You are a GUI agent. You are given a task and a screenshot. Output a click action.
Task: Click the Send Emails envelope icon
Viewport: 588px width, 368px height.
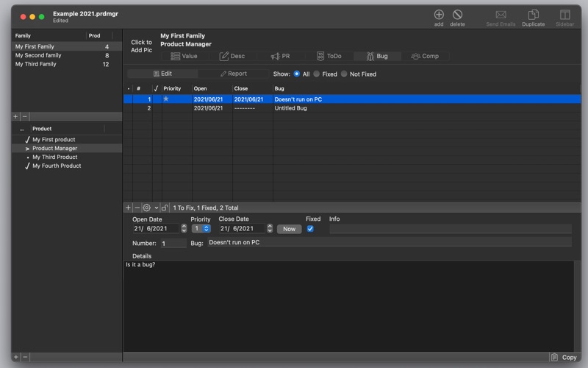[x=501, y=15]
